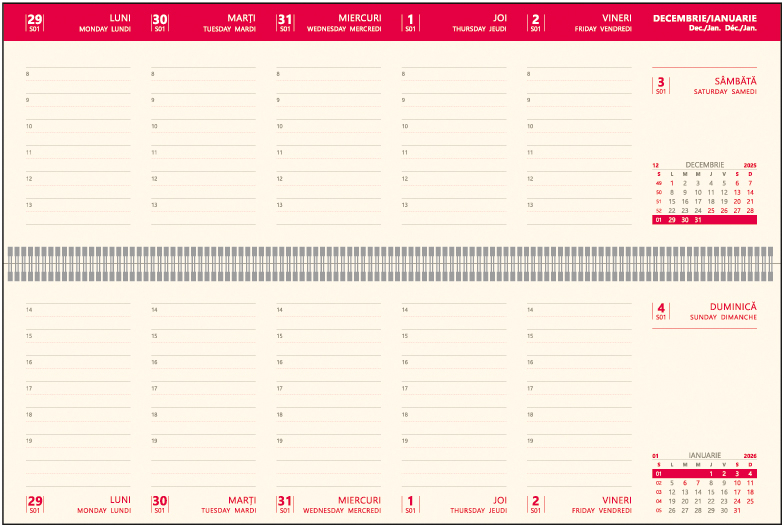Image resolution: width=784 pixels, height=526 pixels.
Task: Click the MARȚI Tuesday label in the bottom footer
Action: (x=230, y=504)
